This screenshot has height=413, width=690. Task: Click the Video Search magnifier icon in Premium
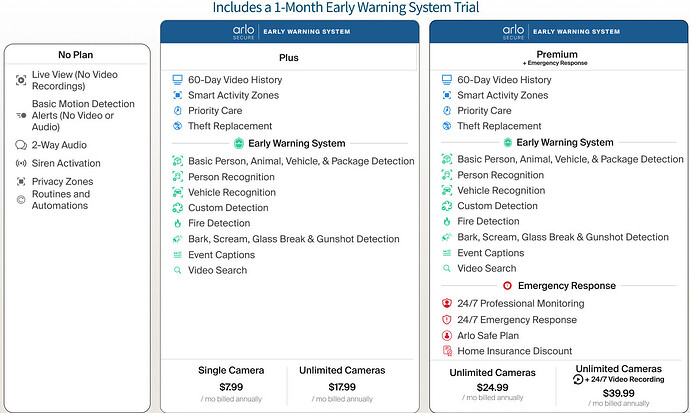point(447,268)
